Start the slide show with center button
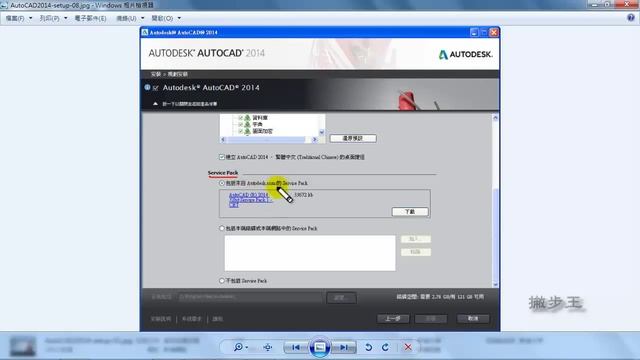The height and width of the screenshot is (360, 640). coord(320,347)
